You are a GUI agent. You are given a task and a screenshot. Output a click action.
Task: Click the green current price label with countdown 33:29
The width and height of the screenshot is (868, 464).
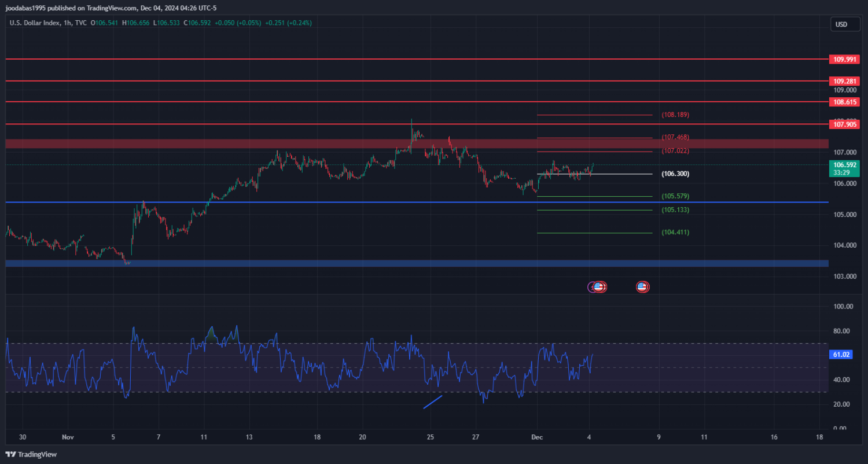click(x=844, y=168)
